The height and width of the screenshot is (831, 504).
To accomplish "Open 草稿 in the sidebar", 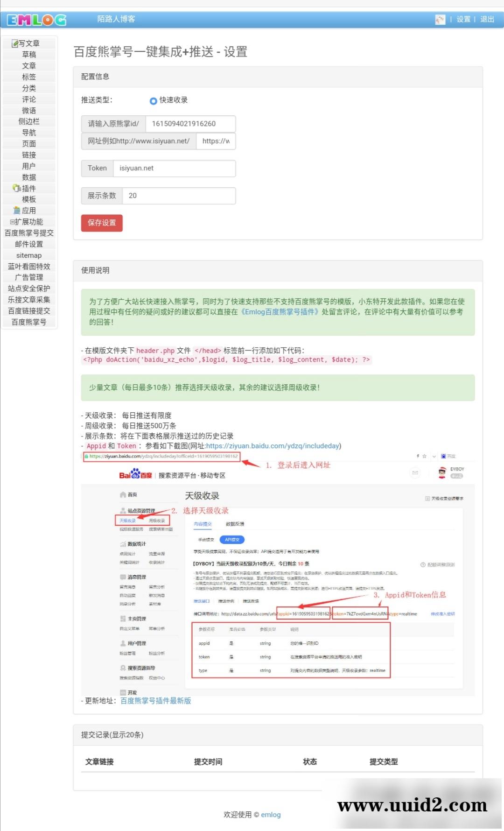I will [x=29, y=55].
